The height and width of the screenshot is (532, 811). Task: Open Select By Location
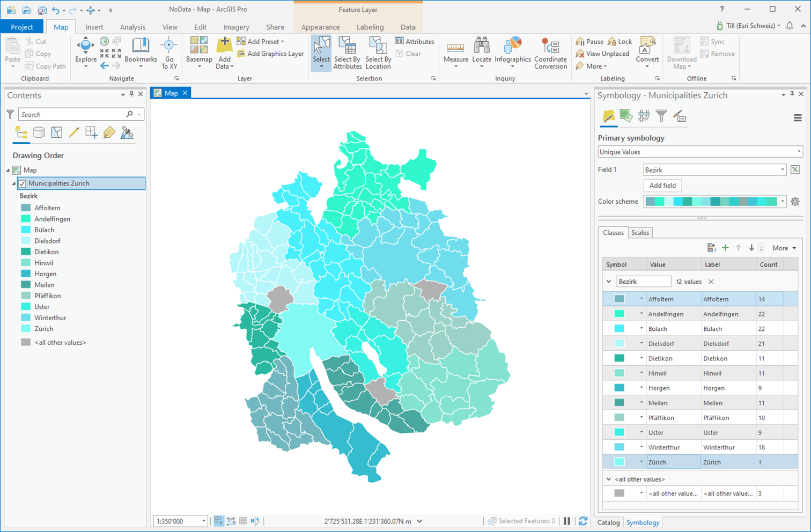(x=378, y=53)
